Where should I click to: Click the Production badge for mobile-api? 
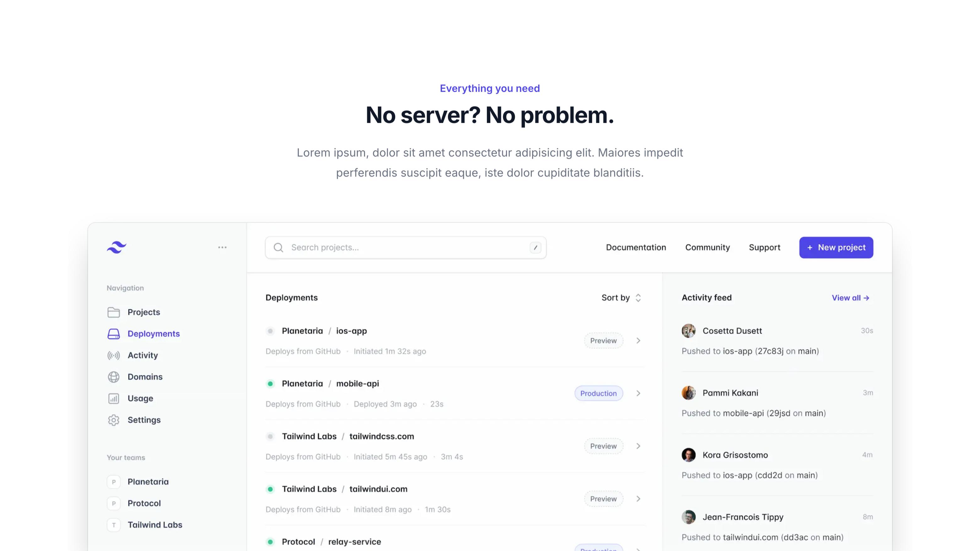tap(598, 393)
